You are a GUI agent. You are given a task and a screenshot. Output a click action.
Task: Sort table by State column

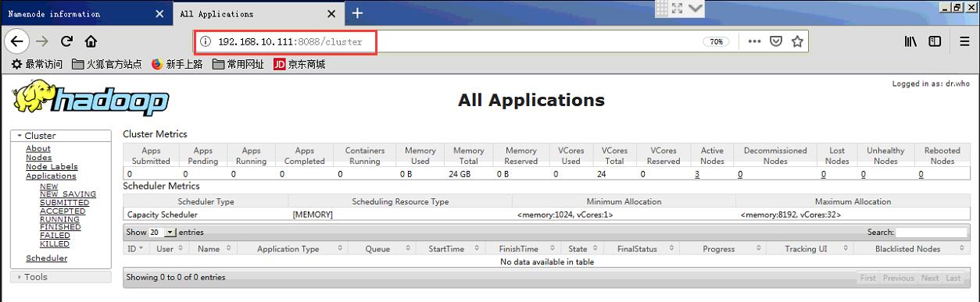click(x=581, y=249)
